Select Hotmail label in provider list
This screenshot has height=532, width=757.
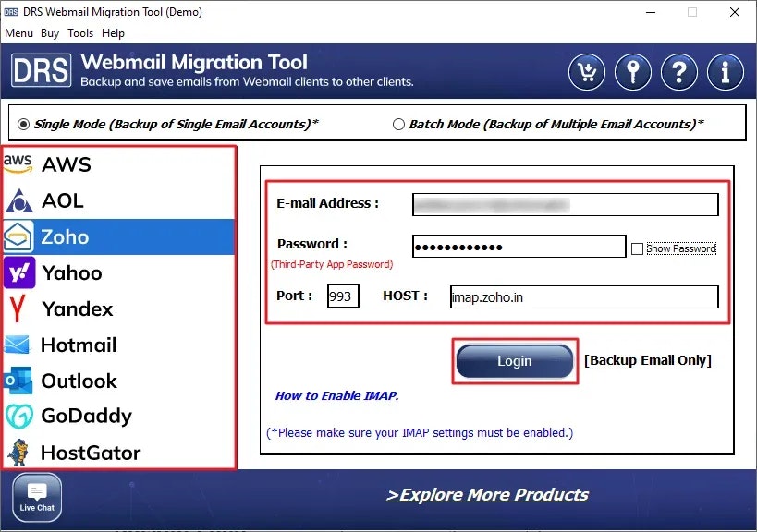pyautogui.click(x=79, y=345)
